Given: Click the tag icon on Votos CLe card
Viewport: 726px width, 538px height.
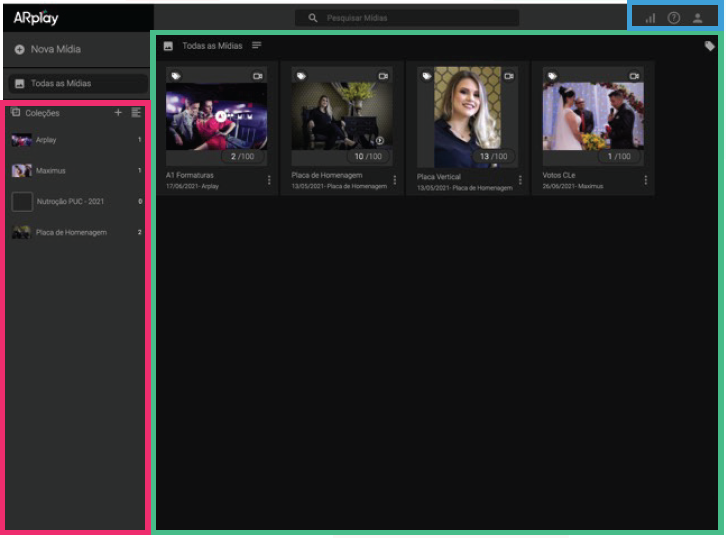Looking at the screenshot, I should click(552, 76).
